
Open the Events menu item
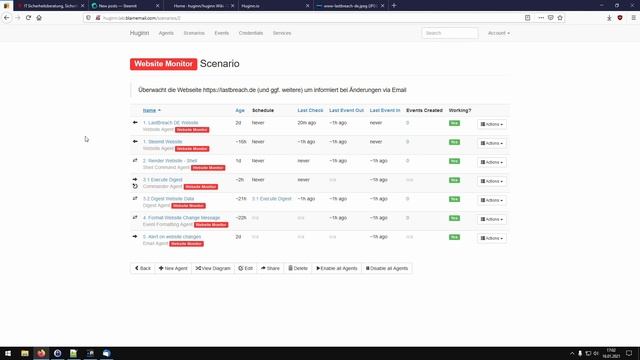tap(222, 33)
